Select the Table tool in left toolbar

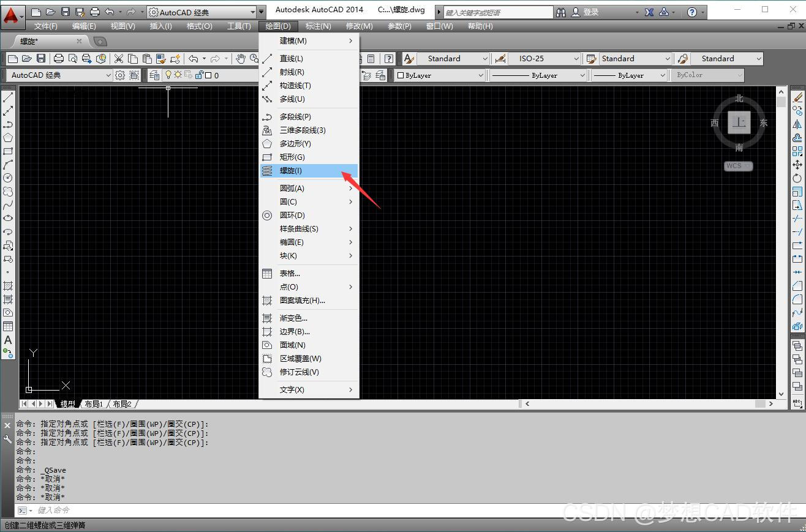[x=8, y=326]
